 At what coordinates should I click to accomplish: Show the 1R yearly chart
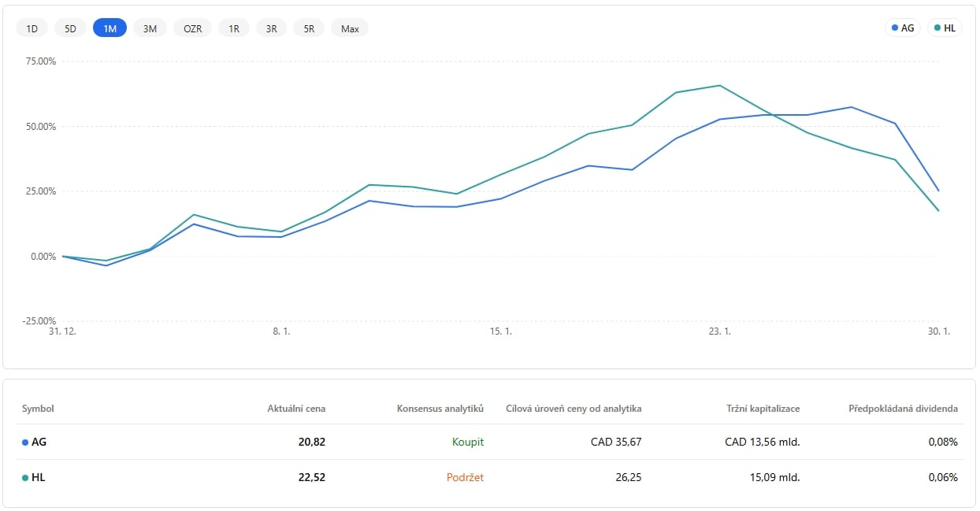tap(234, 28)
